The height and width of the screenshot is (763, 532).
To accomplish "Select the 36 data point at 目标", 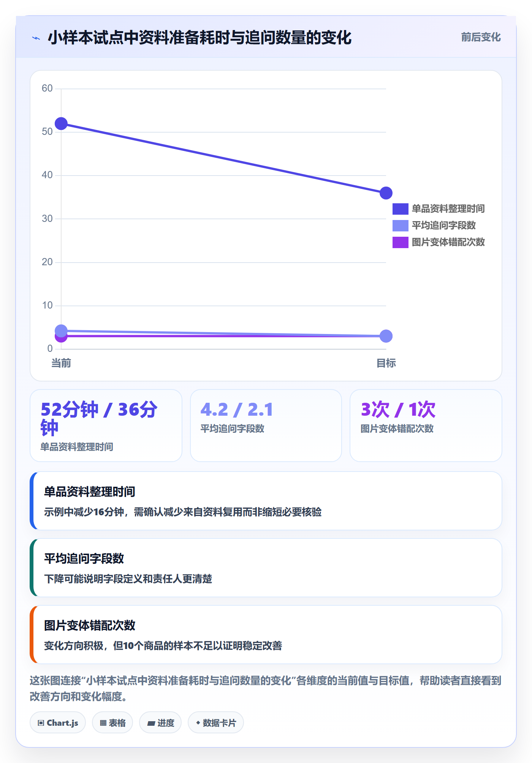I will pyautogui.click(x=386, y=193).
